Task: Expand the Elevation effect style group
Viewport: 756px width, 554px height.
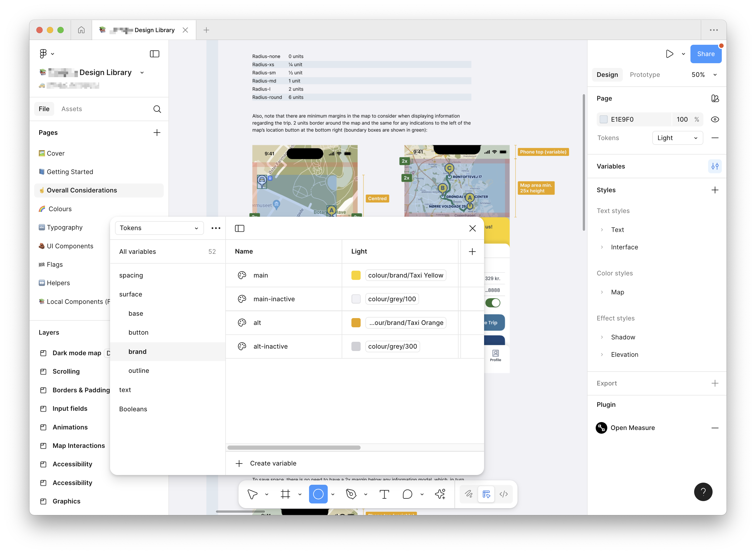Action: [x=602, y=354]
